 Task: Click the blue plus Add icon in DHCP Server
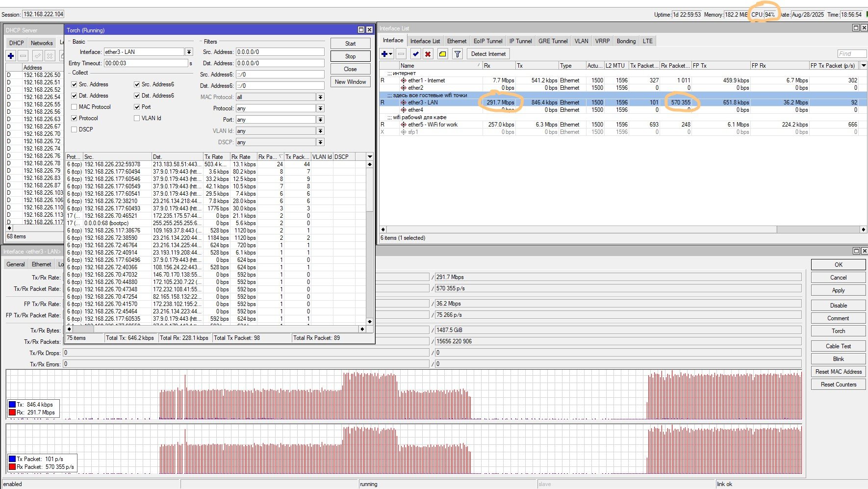coord(11,56)
